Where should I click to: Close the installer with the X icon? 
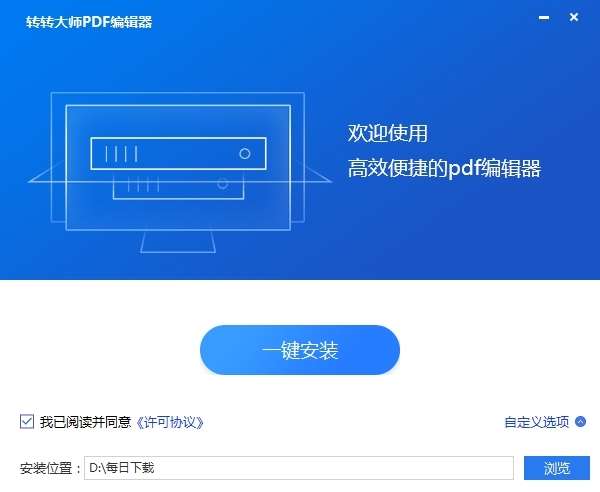click(x=574, y=17)
